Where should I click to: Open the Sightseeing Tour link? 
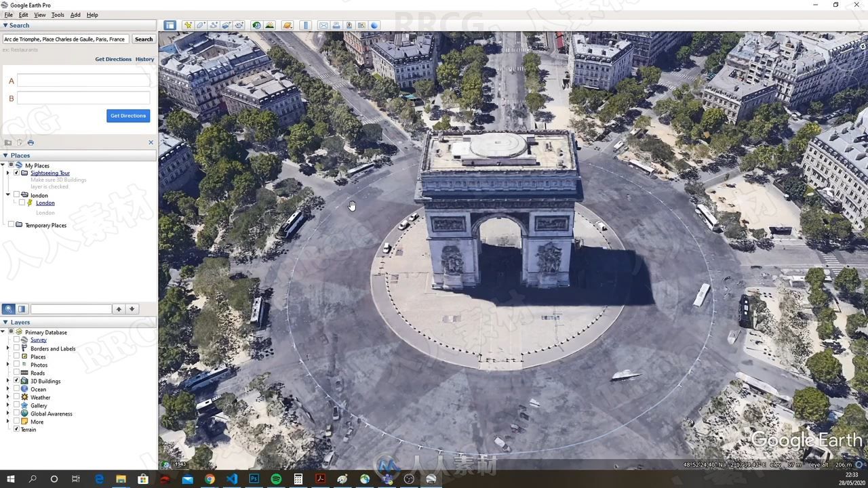[x=50, y=173]
